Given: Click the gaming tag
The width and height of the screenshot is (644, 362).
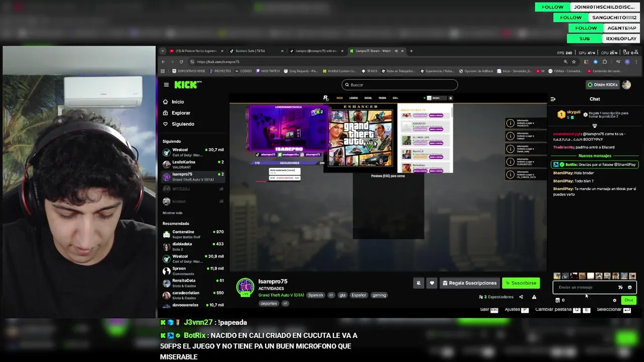Looking at the screenshot, I should pos(379,295).
